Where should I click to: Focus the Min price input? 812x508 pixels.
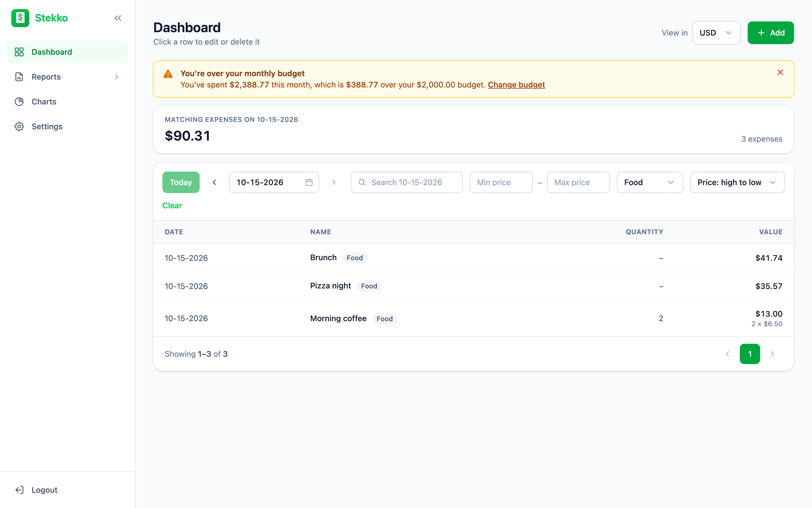click(501, 182)
